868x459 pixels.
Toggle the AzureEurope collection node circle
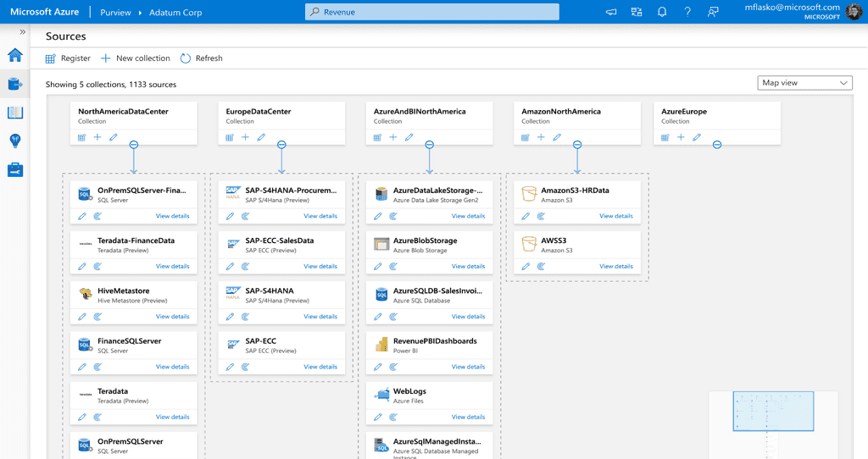pos(717,145)
